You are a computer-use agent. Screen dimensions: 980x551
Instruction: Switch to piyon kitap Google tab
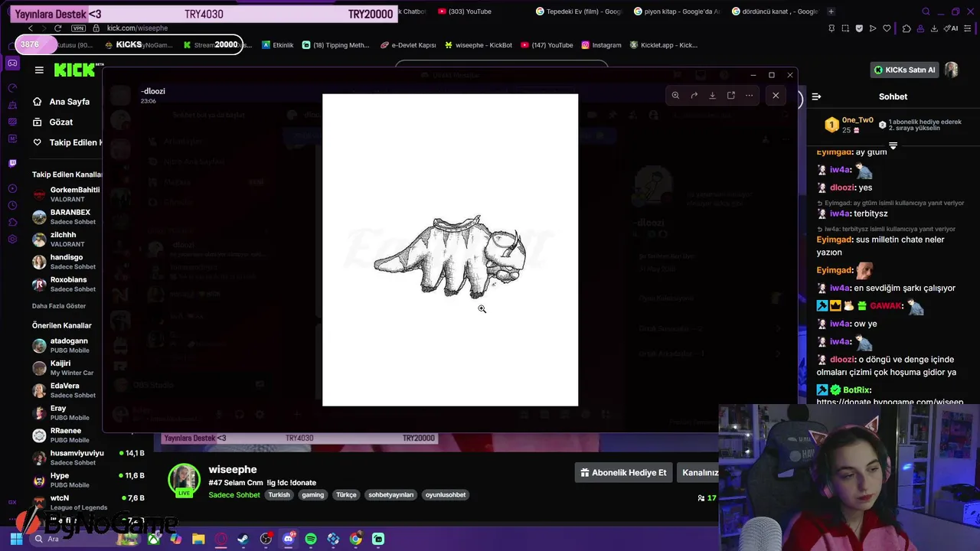pos(677,11)
